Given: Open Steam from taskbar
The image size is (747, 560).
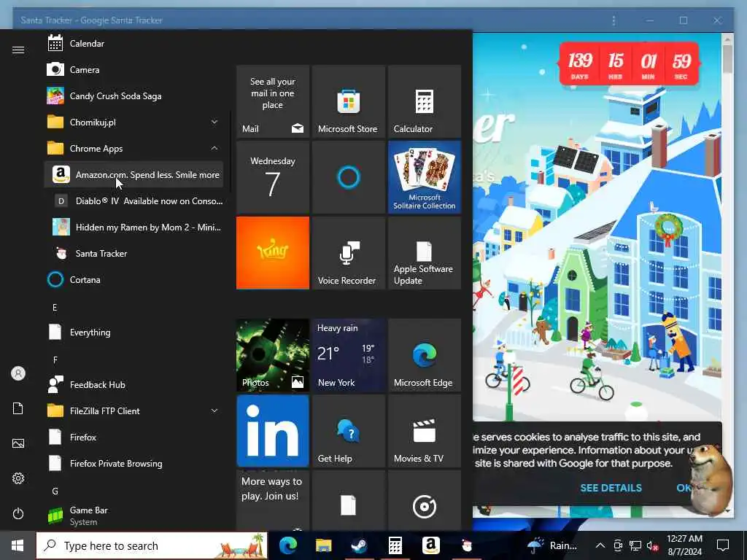Looking at the screenshot, I should 359,545.
